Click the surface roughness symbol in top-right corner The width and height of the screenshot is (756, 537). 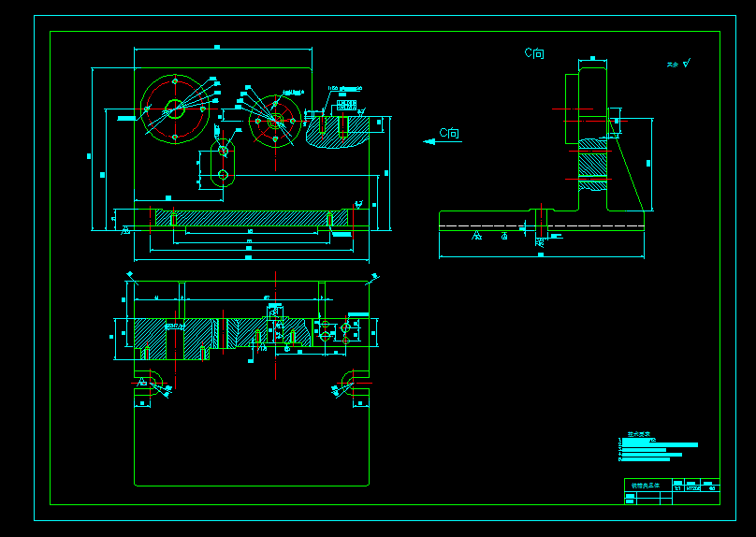click(x=687, y=63)
